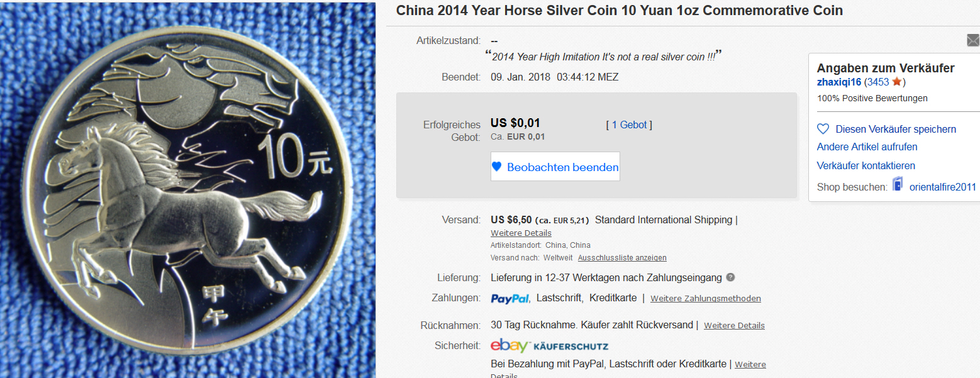Click the delivery info question mark icon
This screenshot has height=378, width=980.
pos(730,277)
